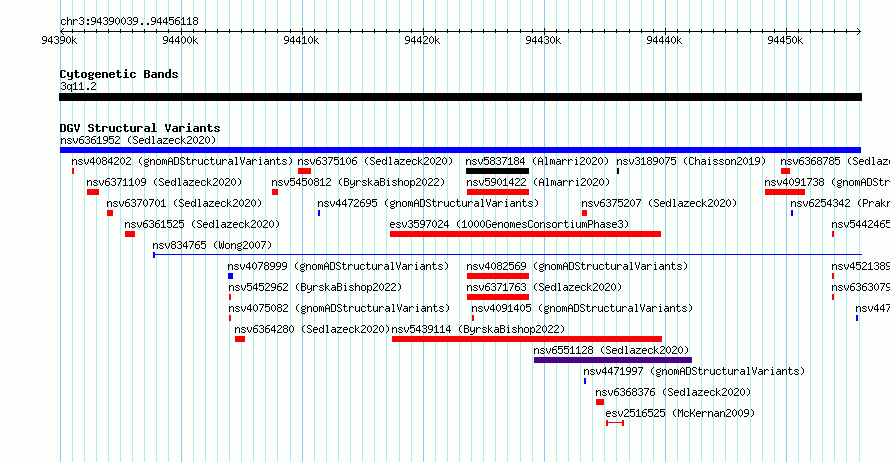Click the 94430k ruler tick label

(x=543, y=40)
